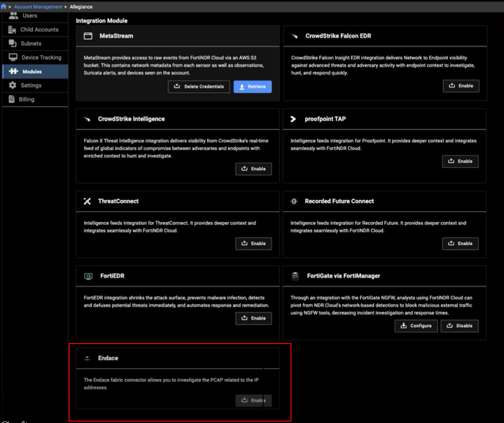Click the proofpoint TAP arrow icon
This screenshot has height=423, width=504.
pyautogui.click(x=293, y=119)
